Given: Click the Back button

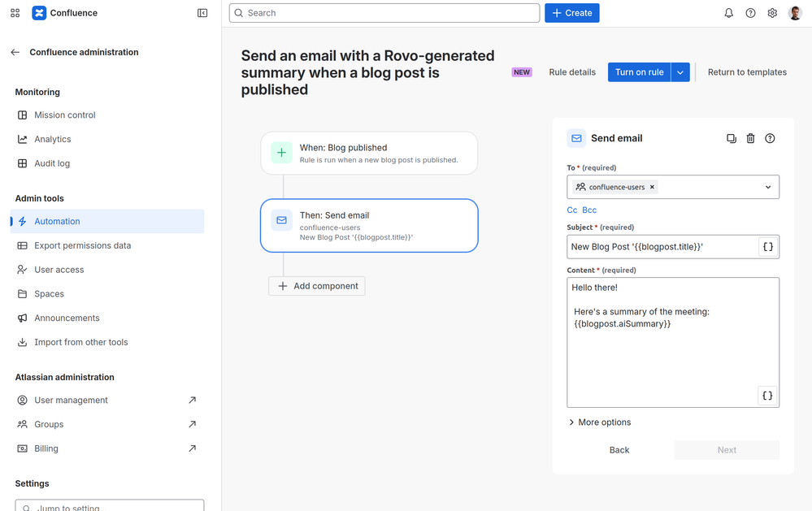Looking at the screenshot, I should [619, 450].
